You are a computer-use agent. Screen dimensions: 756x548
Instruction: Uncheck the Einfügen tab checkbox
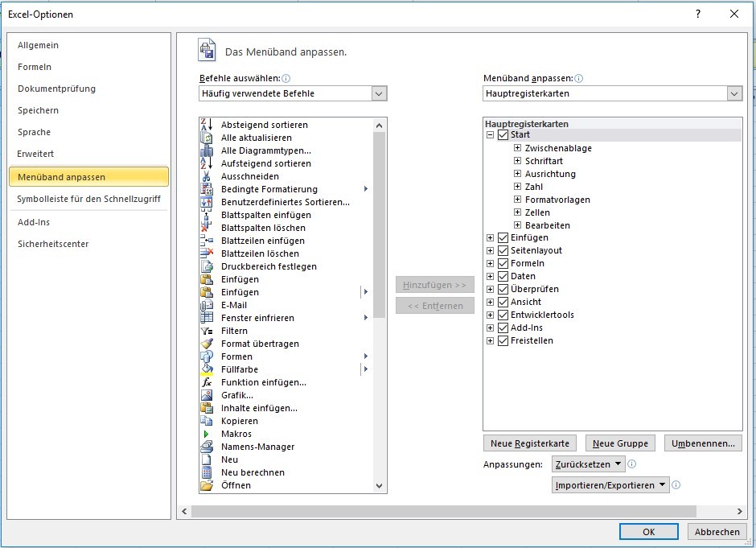(503, 237)
